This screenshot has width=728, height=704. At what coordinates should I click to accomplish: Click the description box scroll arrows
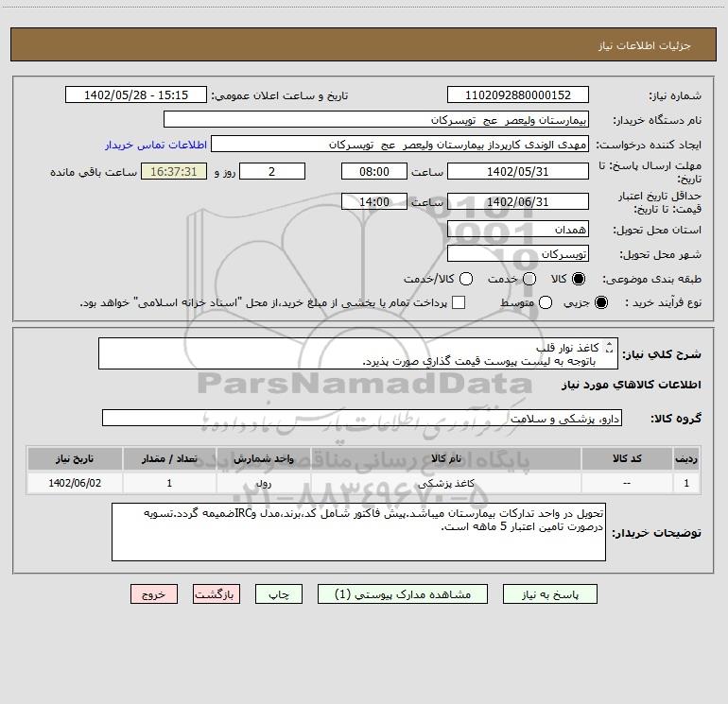click(x=610, y=347)
